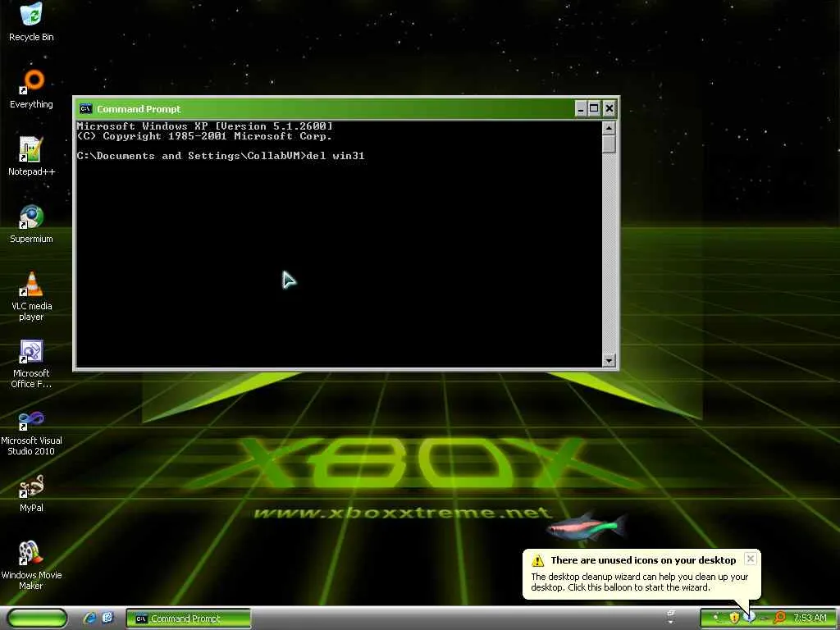Select the Windows Movie Maker shortcut
Screen dimensions: 840x630
[31, 565]
